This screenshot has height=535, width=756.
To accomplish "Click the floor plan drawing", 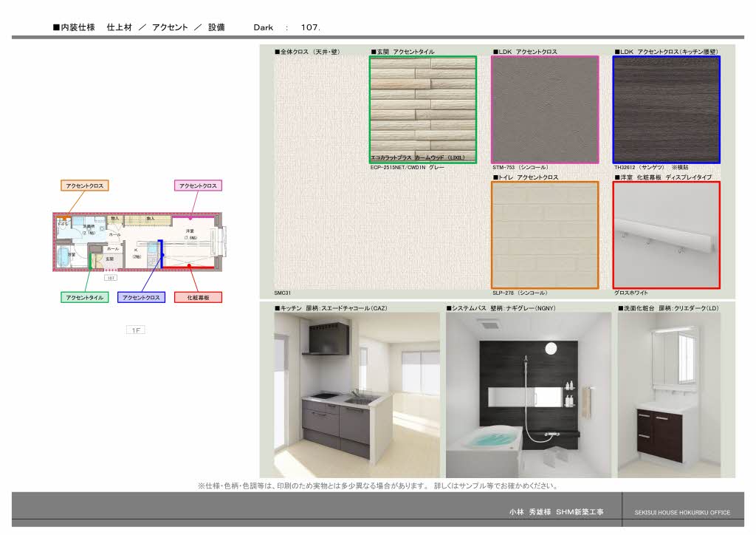I will [137, 242].
